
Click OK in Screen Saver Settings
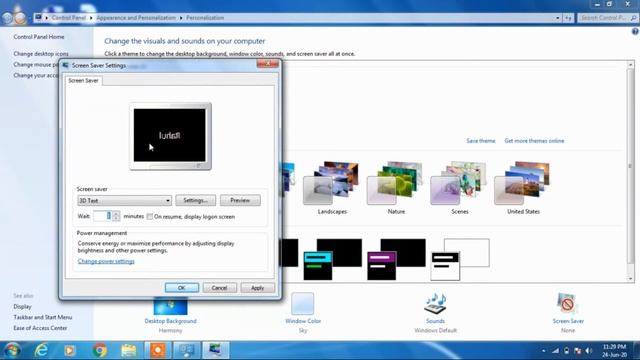point(182,288)
